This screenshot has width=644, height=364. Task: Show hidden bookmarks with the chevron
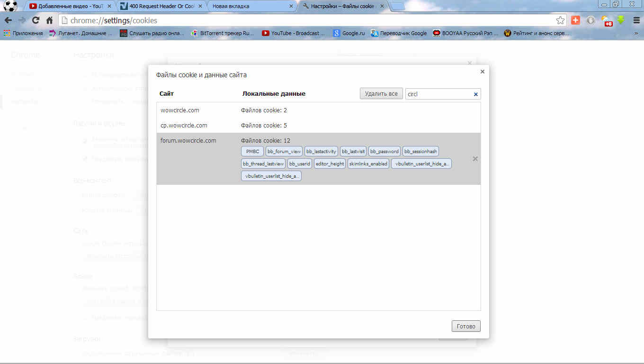click(x=636, y=33)
